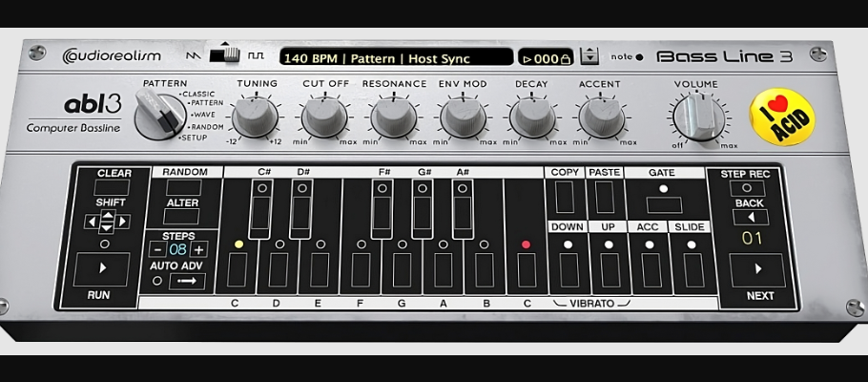
Task: Click the RESONANCE knob
Action: click(x=394, y=117)
